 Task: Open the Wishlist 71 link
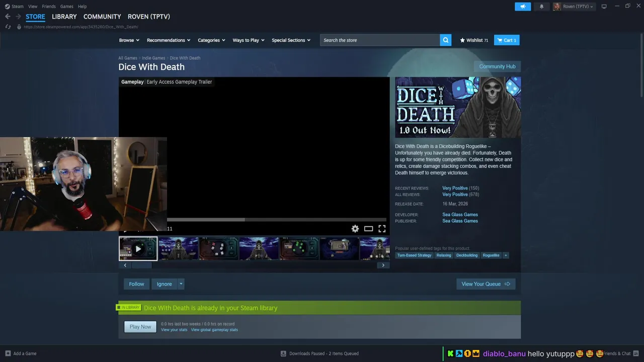coord(474,40)
